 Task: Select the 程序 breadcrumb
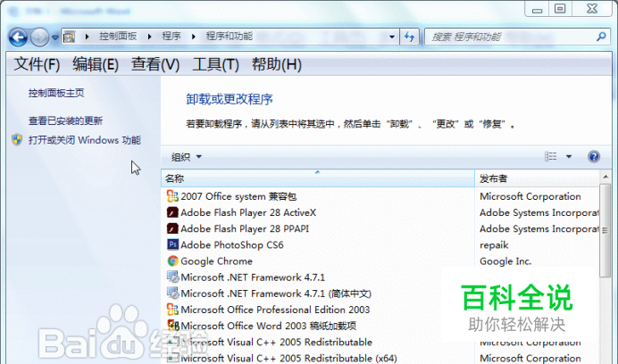171,37
